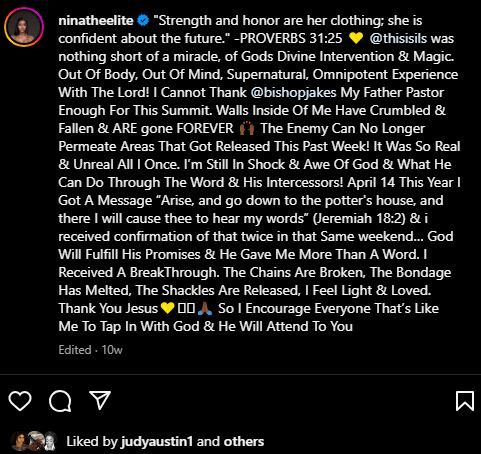
Task: Visit the @thisisils mention
Action: pos(398,39)
